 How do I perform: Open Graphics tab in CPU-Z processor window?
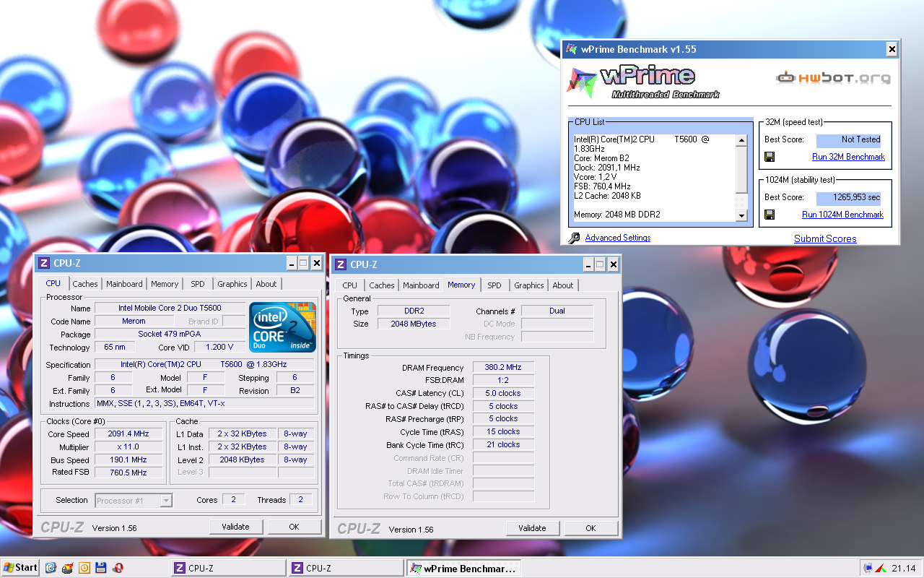[x=232, y=284]
